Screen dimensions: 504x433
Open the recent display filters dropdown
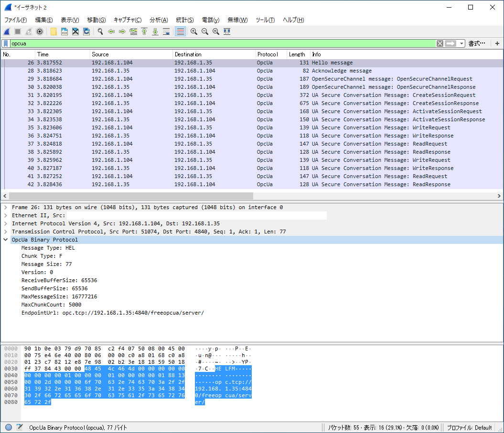point(461,43)
